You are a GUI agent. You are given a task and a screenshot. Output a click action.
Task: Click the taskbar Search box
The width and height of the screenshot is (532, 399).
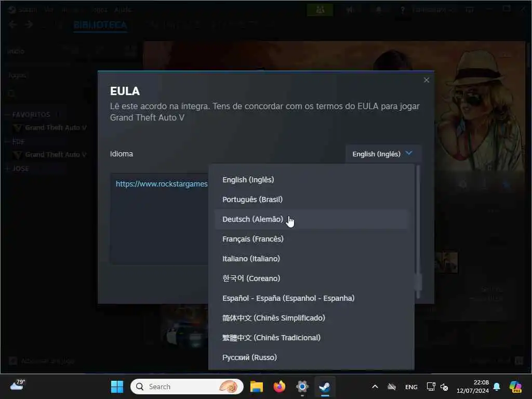click(187, 387)
